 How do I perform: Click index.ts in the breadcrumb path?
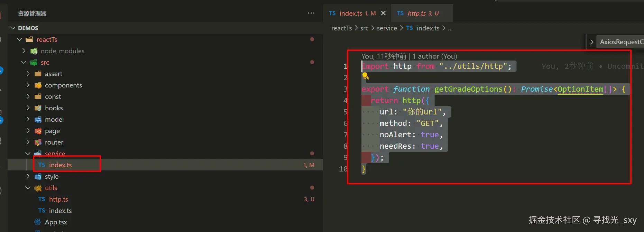[x=428, y=28]
